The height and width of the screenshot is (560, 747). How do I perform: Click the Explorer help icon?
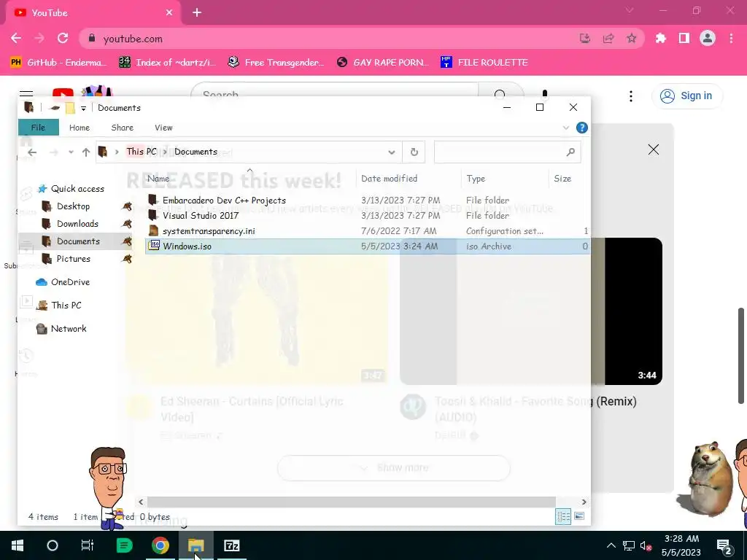click(x=581, y=128)
